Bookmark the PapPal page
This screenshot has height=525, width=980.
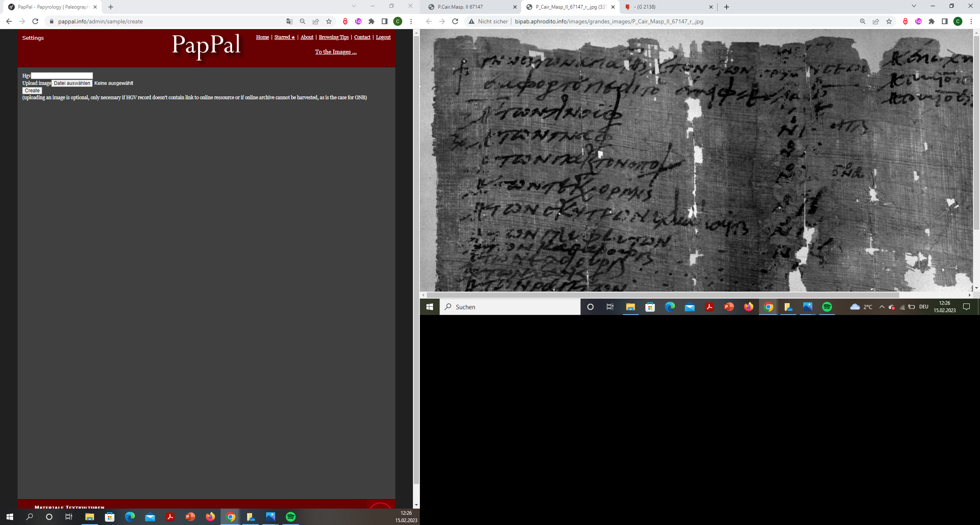click(329, 21)
